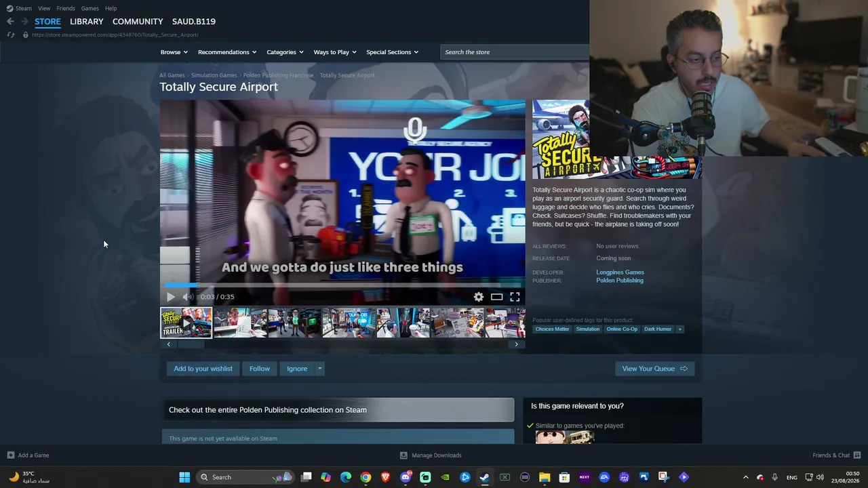Select the Online Co-Op tag
The image size is (868, 488).
(622, 329)
